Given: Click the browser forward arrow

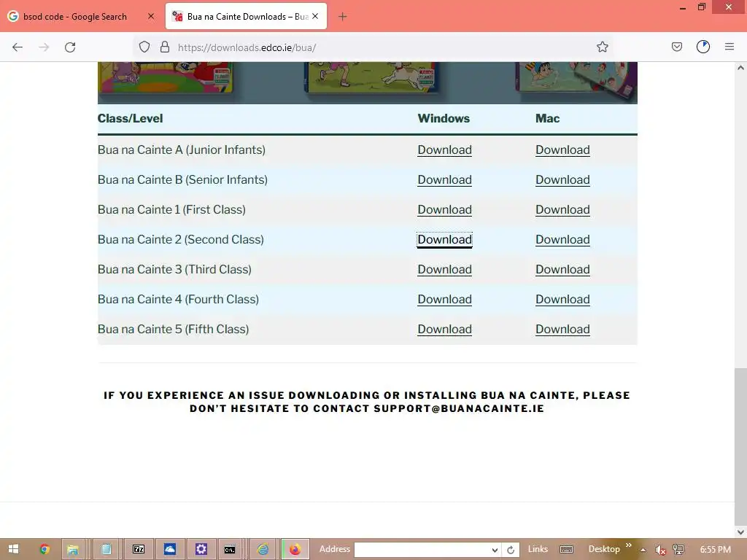Looking at the screenshot, I should [x=44, y=47].
